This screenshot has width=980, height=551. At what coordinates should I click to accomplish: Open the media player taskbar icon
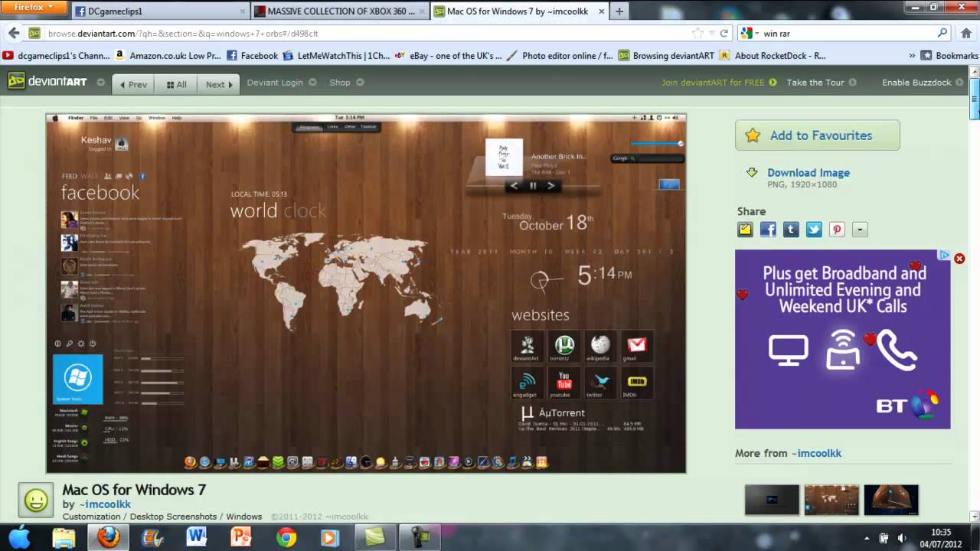click(331, 538)
